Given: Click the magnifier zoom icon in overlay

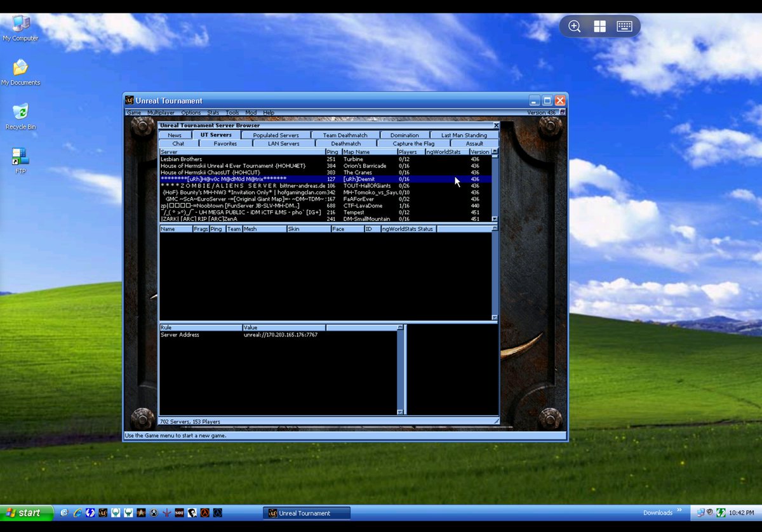Looking at the screenshot, I should pyautogui.click(x=575, y=26).
